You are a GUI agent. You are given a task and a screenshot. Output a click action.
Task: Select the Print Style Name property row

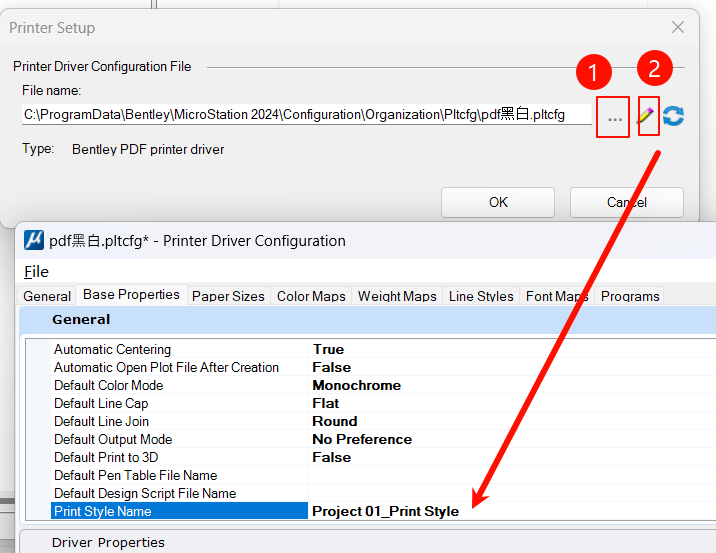[179, 511]
